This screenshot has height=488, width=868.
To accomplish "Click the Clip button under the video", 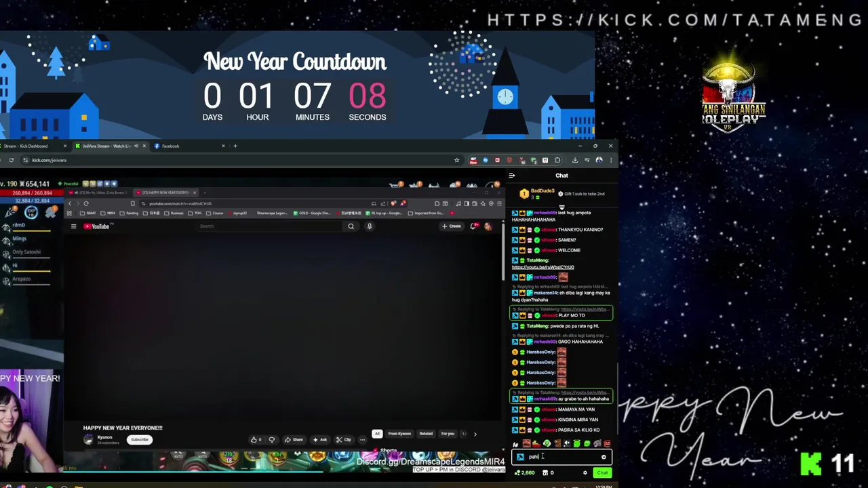I will click(344, 440).
